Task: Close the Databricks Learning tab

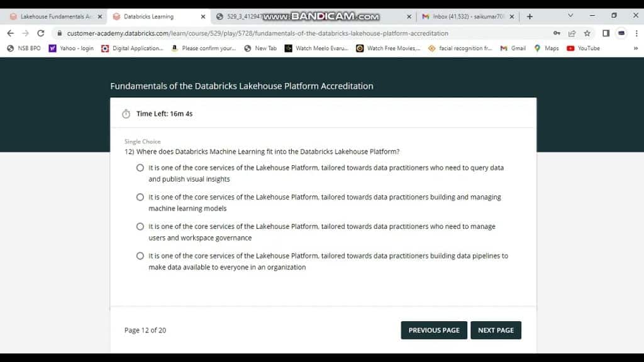Action: click(203, 16)
